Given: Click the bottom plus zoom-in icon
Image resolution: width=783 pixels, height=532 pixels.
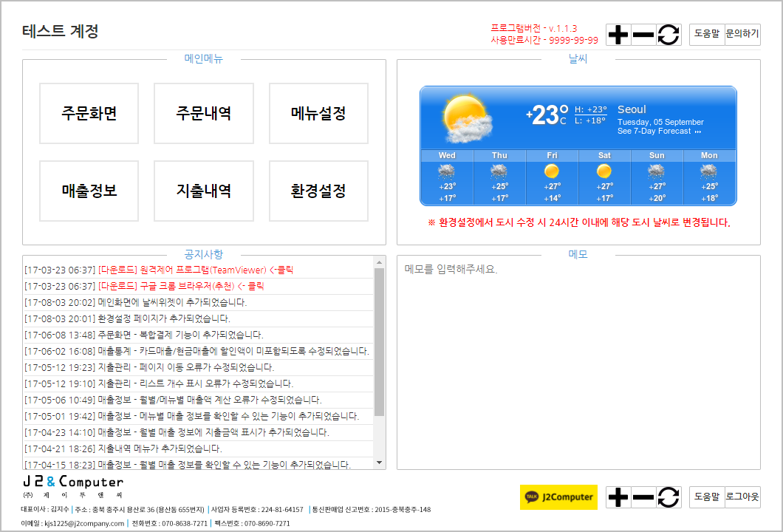Looking at the screenshot, I should click(618, 497).
